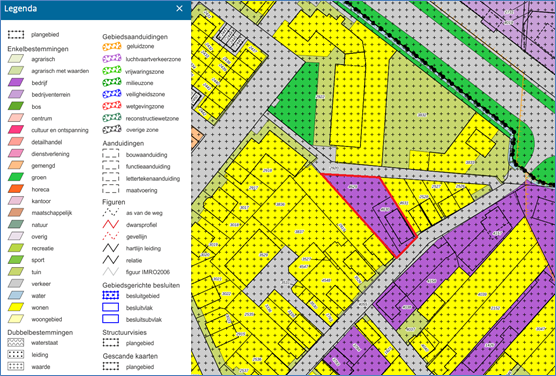Viewport: 556px width, 376px height.
Task: Click the luchtvaartverkeerzone purple icon
Action: pyautogui.click(x=112, y=59)
